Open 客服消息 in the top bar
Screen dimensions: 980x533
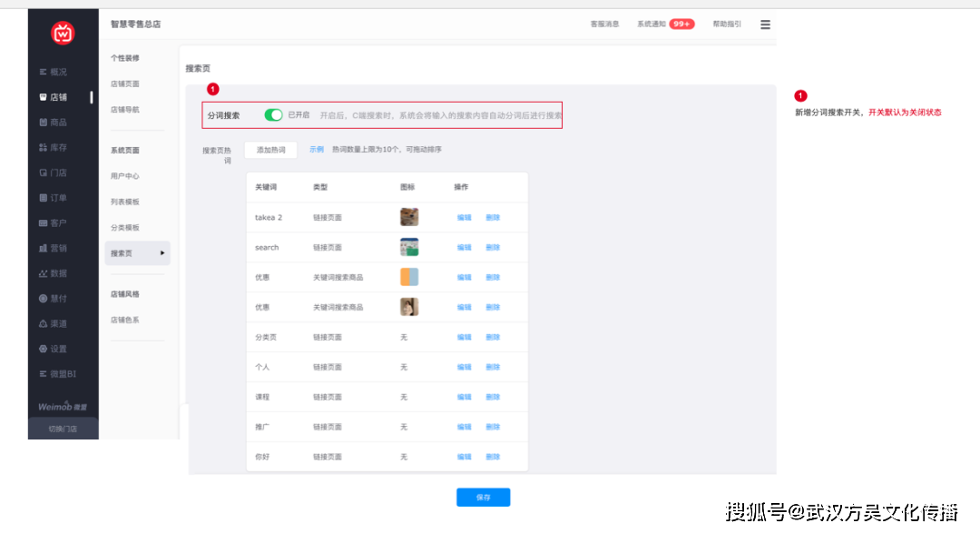point(604,24)
